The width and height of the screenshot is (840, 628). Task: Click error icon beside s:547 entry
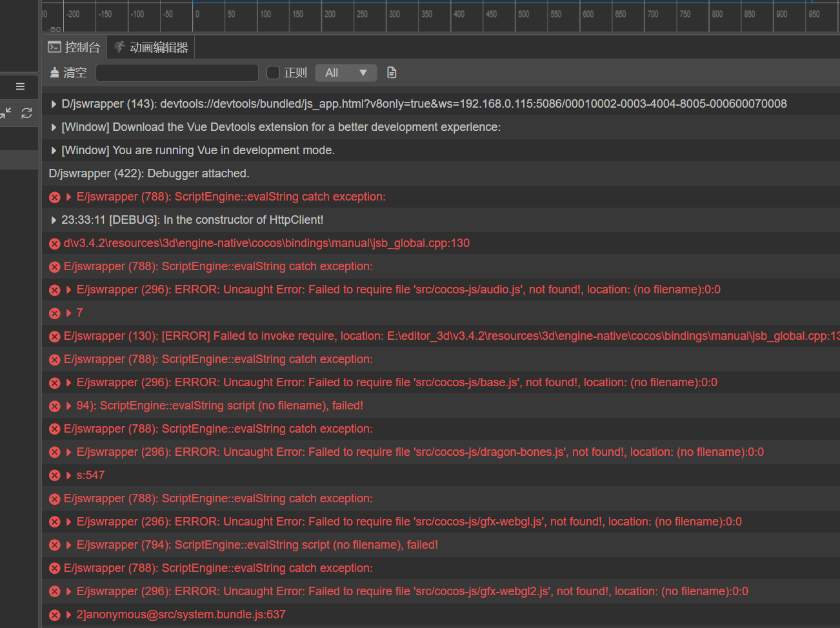coord(55,476)
